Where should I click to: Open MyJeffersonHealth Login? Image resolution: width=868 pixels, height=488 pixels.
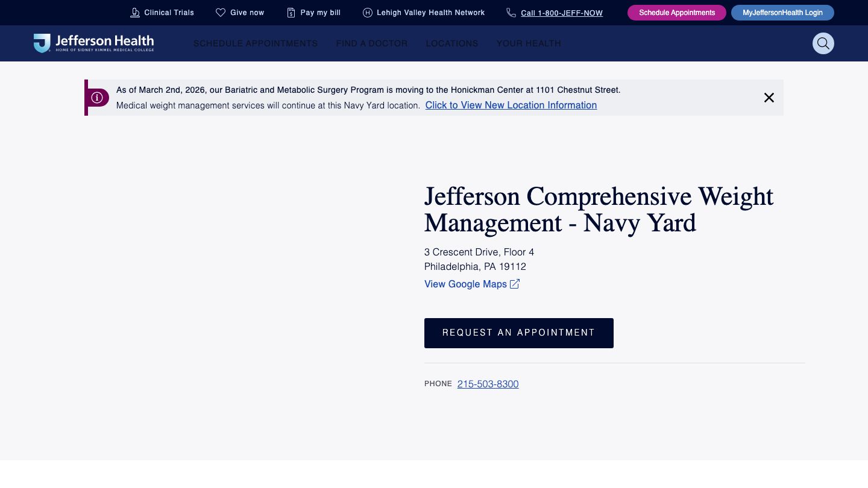782,12
